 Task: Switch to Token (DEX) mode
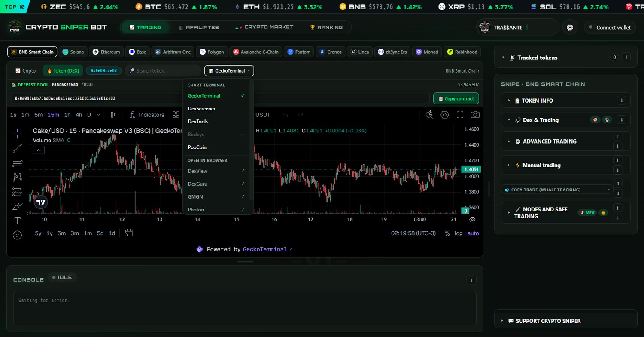pos(63,70)
